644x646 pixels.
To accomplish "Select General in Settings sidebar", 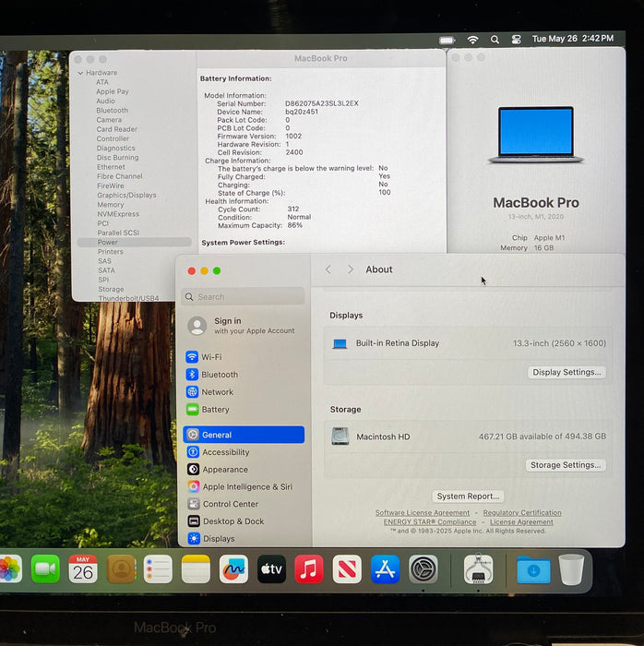I will (x=244, y=435).
